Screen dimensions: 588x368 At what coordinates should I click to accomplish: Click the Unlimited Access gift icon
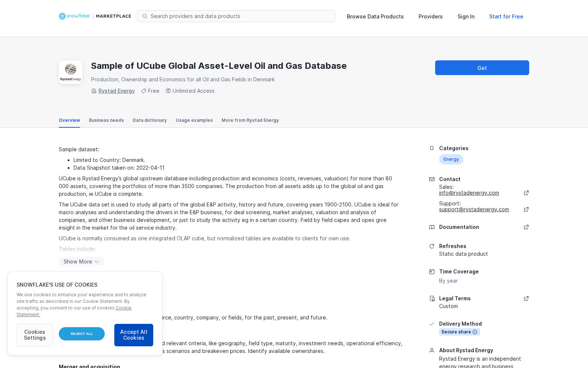tap(168, 91)
